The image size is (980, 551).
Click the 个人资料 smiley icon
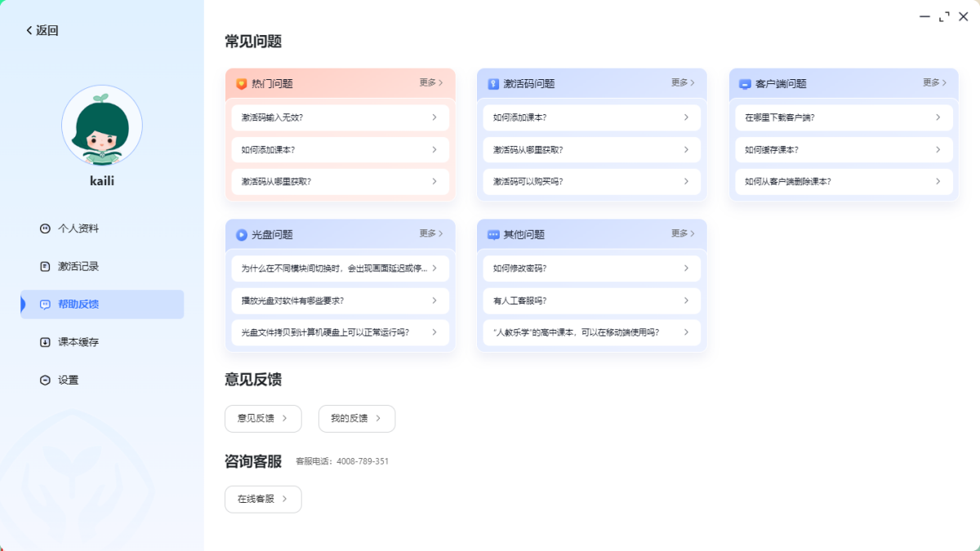(45, 229)
